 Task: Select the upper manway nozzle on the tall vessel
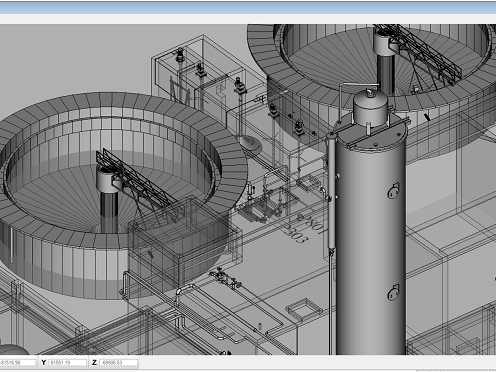[393, 191]
